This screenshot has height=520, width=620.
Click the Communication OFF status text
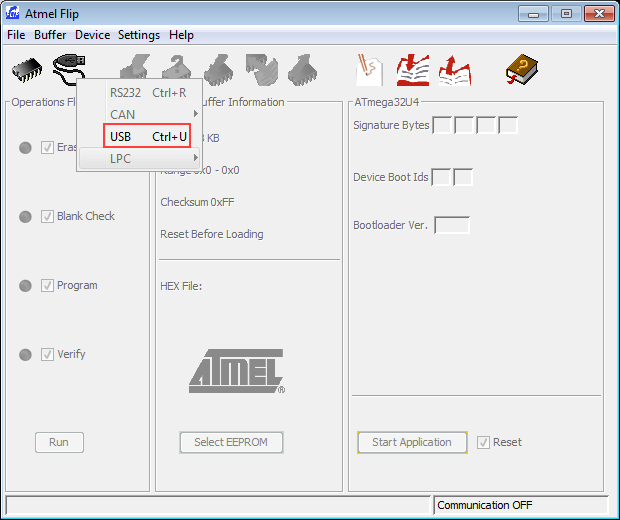coord(485,505)
